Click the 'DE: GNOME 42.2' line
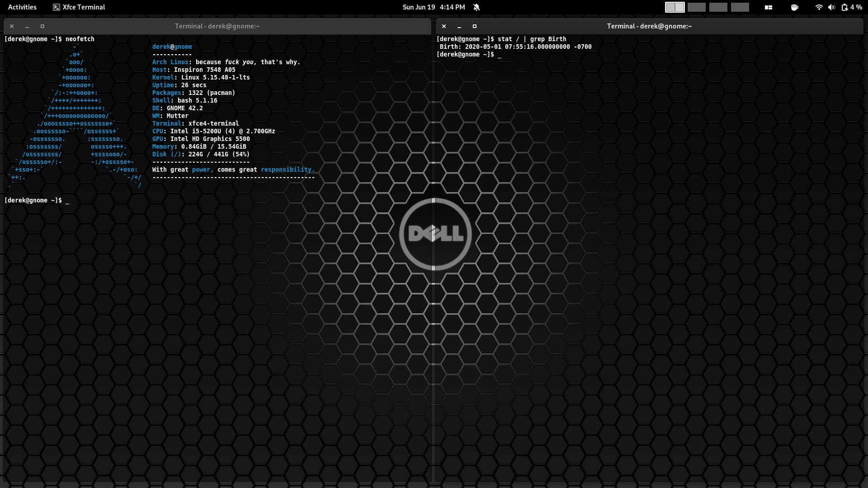This screenshot has height=488, width=868. coord(177,108)
